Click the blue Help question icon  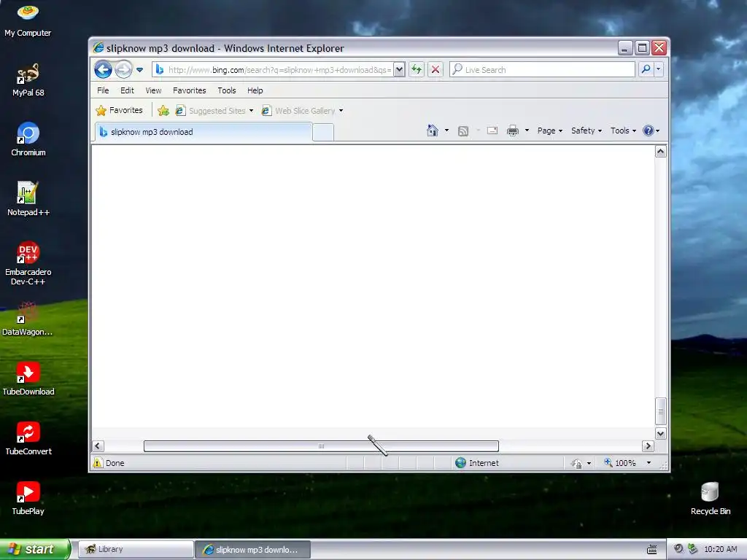coord(649,131)
